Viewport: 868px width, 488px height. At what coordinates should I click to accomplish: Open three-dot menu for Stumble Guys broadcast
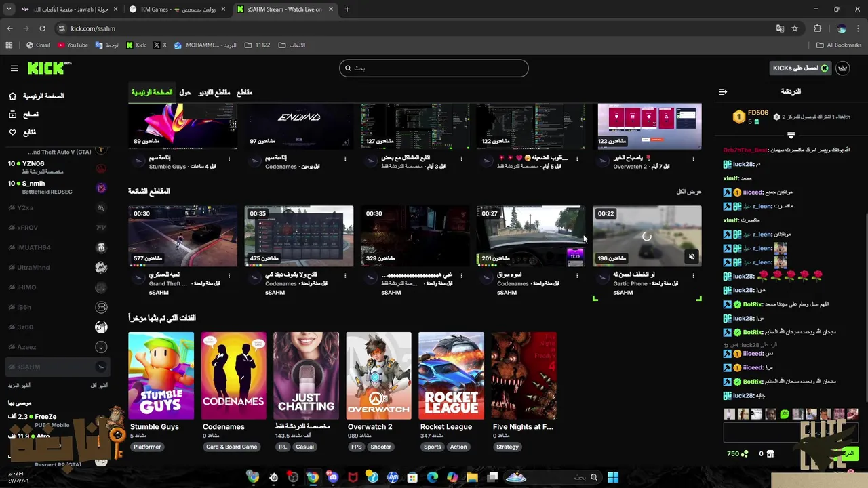(229, 159)
